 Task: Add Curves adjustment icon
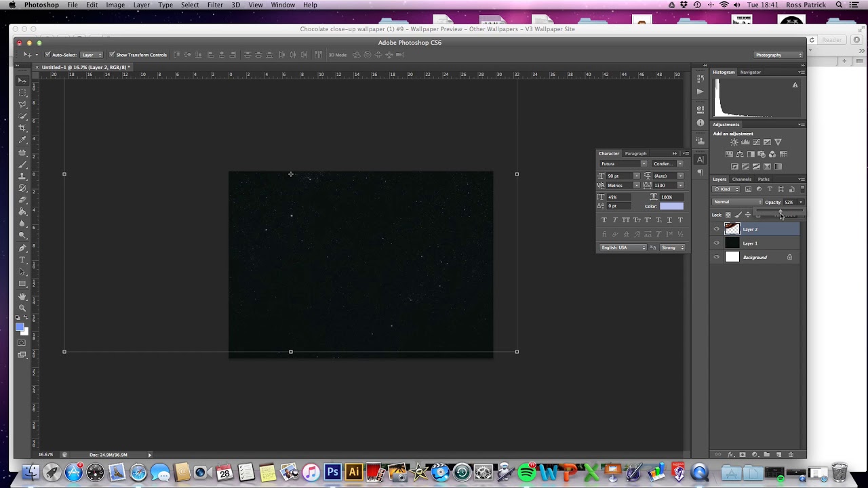(756, 142)
